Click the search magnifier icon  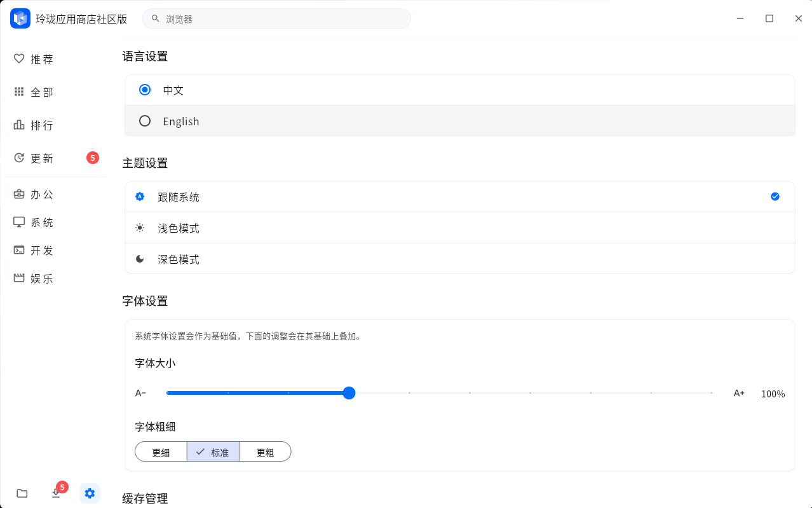(155, 18)
